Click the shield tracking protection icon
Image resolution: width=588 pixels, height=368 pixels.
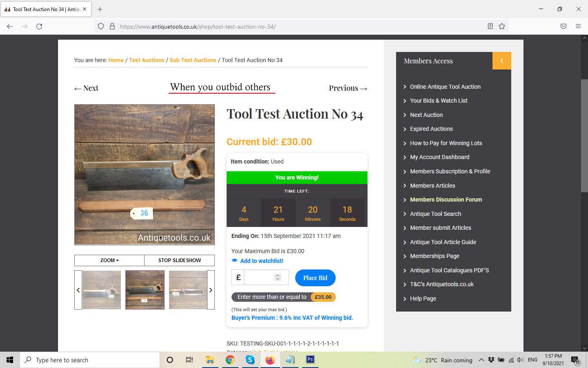pos(100,26)
